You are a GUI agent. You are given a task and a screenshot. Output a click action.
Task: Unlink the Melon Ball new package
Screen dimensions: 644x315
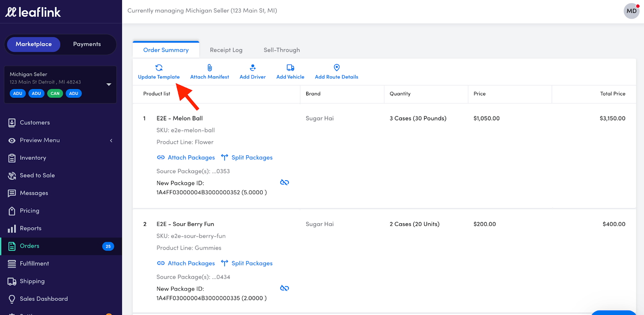[x=285, y=182]
